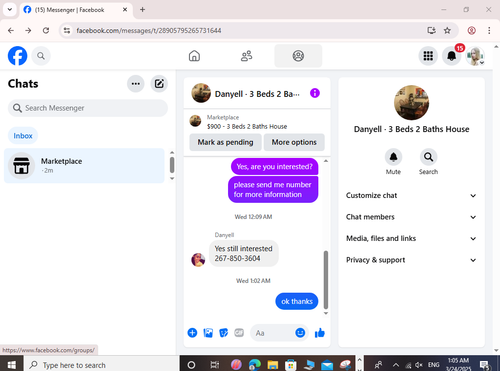Send a thumbs-up like
The height and width of the screenshot is (371, 500).
(x=320, y=333)
